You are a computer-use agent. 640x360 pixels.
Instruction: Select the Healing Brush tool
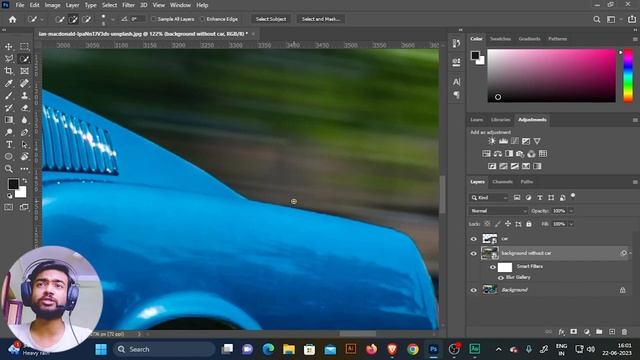(24, 83)
